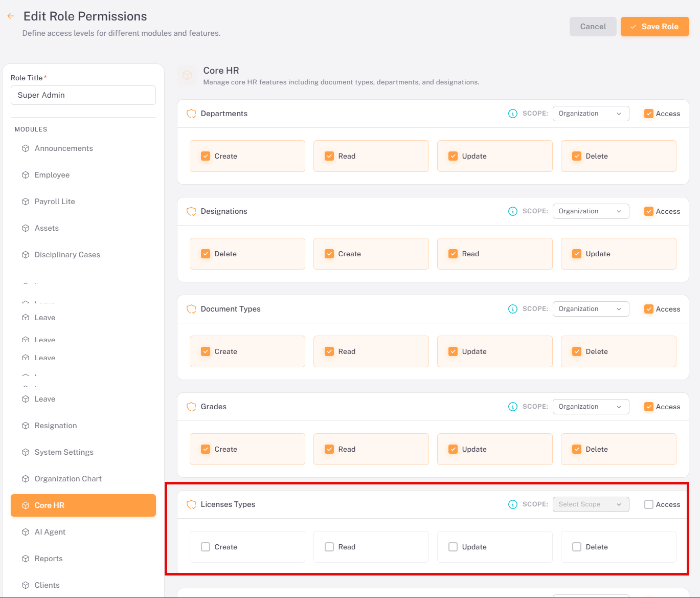Open the Reports module
700x598 pixels.
click(x=83, y=559)
